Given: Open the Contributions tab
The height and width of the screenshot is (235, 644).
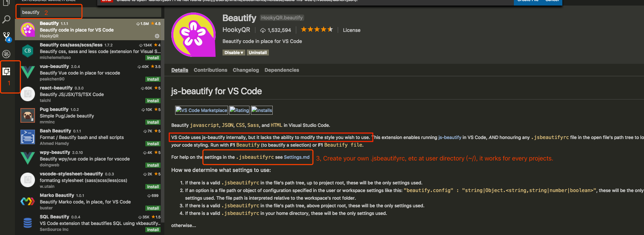Looking at the screenshot, I should [x=210, y=70].
